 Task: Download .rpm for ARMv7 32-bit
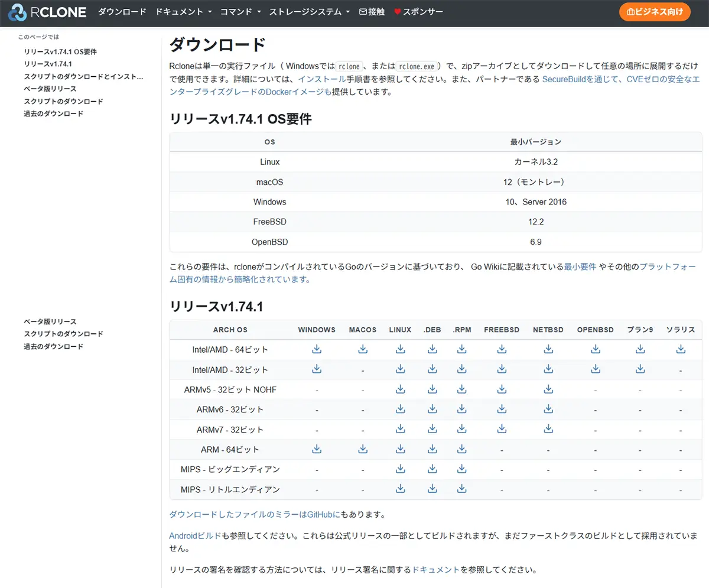tap(462, 429)
